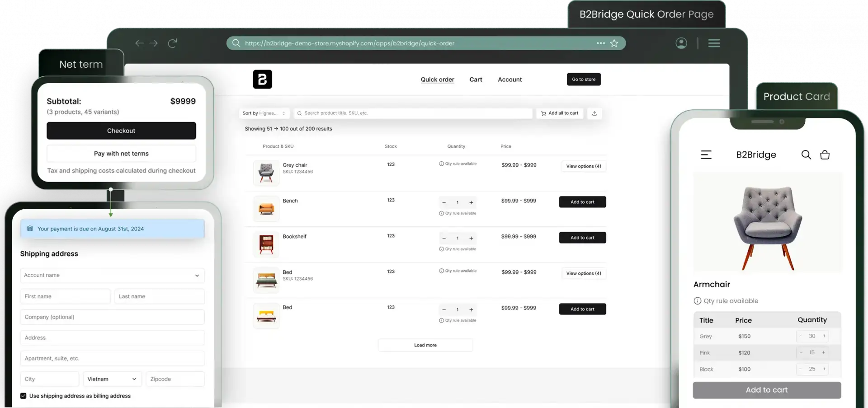
Task: Click the Load more button
Action: 425,345
